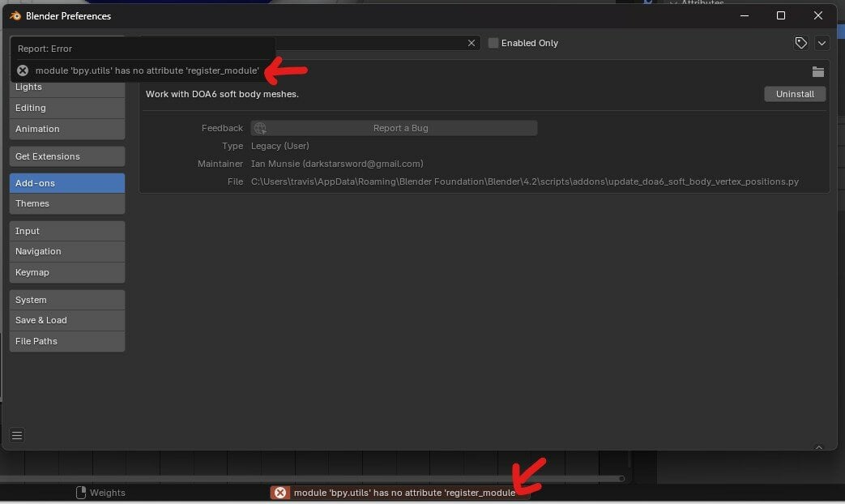Clear the add-on search field
This screenshot has width=845, height=504.
pyautogui.click(x=472, y=43)
